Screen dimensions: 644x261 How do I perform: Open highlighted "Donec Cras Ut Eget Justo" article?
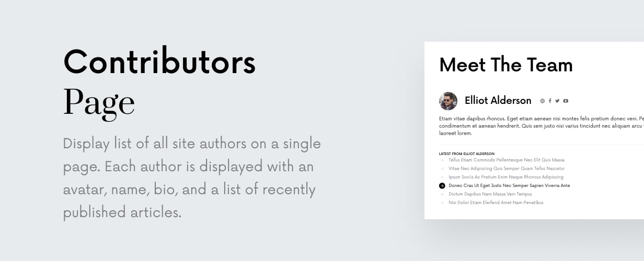(509, 185)
